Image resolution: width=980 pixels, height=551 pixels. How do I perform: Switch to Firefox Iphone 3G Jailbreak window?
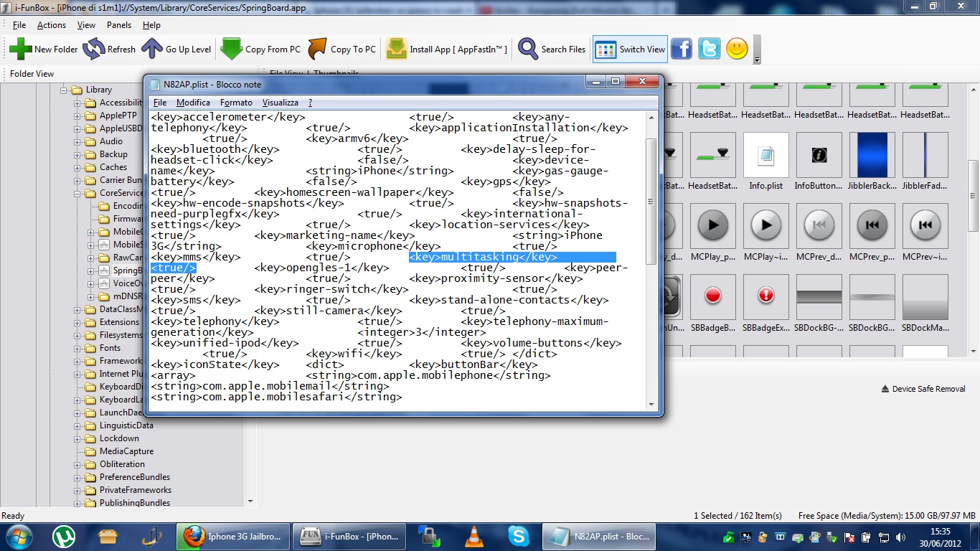233,536
